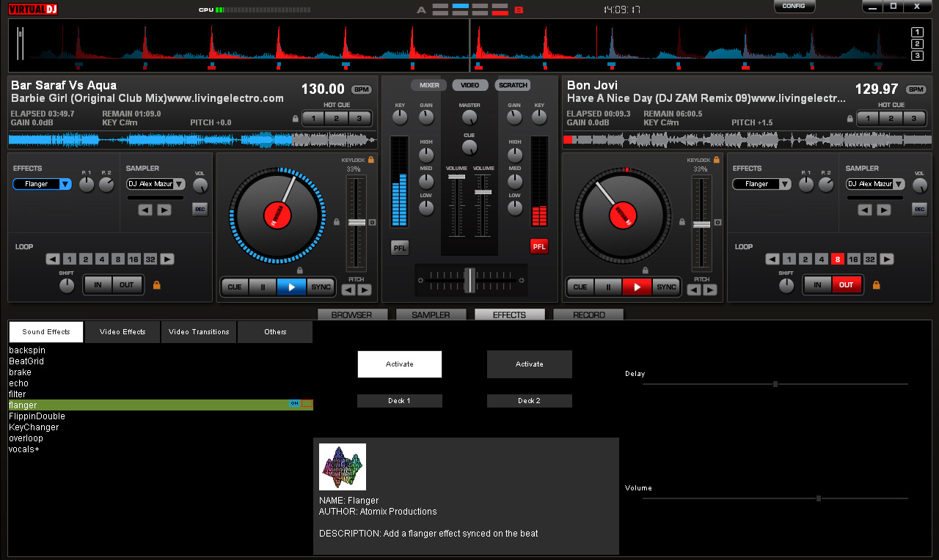Halve loop length on left deck
The image size is (939, 560).
[x=53, y=259]
